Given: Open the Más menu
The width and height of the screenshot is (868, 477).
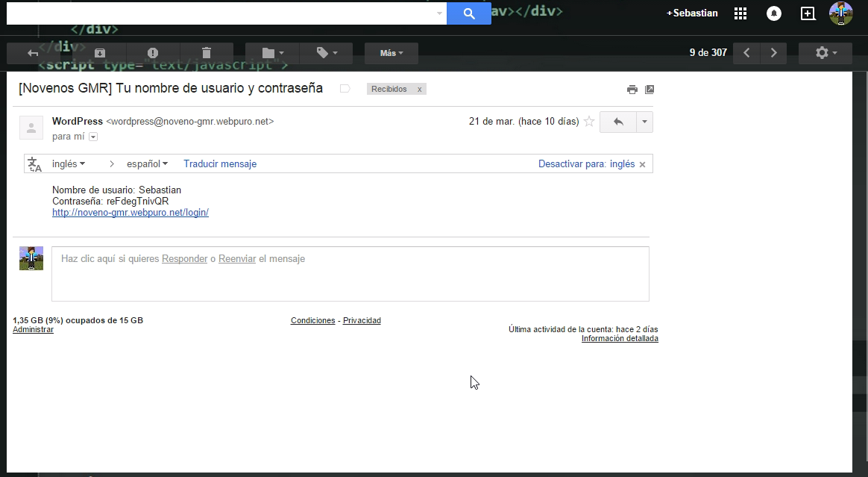Looking at the screenshot, I should (391, 53).
